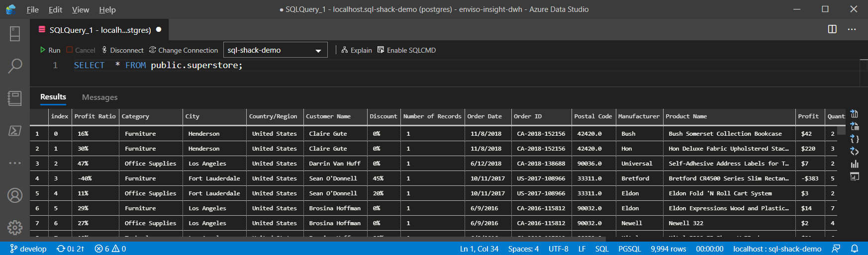
Task: Click the results grid vertical scrollbar
Action: pos(841,130)
